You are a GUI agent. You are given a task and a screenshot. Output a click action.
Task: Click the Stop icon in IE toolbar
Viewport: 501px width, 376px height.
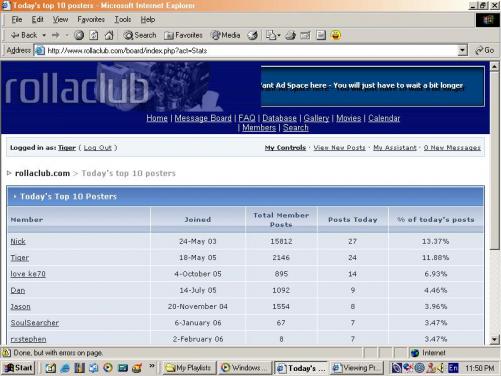(x=79, y=35)
